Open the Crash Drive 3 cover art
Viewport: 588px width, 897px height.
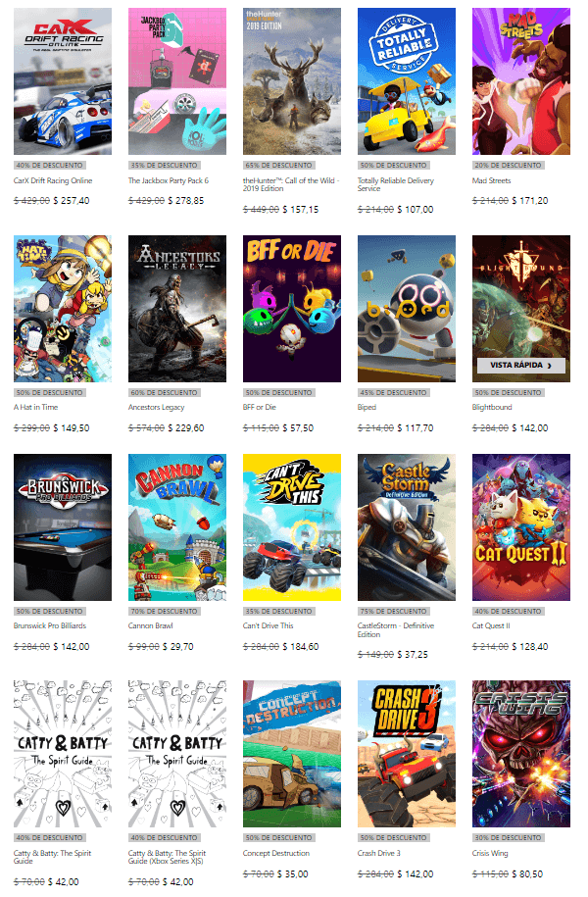click(407, 754)
